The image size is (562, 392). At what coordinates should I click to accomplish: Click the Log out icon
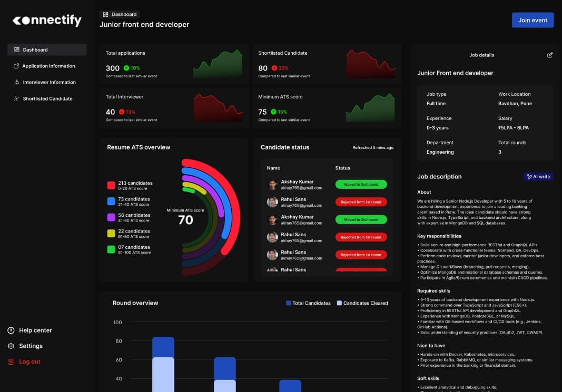pos(10,361)
